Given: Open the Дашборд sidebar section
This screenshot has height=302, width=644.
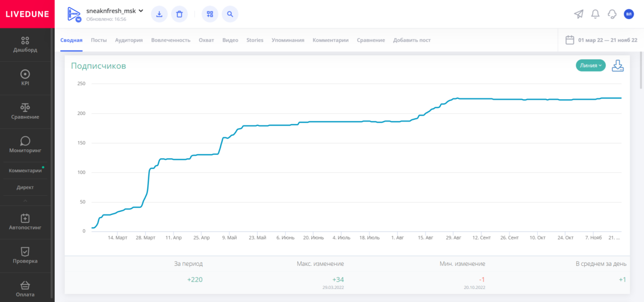Looking at the screenshot, I should pyautogui.click(x=25, y=44).
